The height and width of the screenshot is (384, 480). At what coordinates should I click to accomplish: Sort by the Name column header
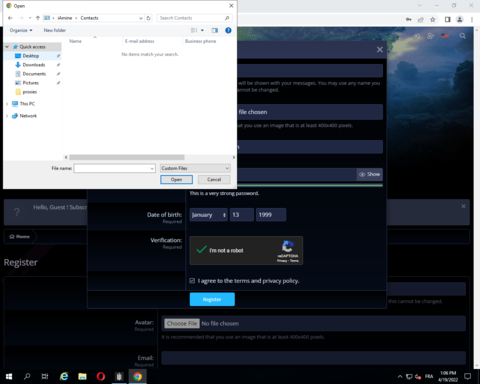75,41
